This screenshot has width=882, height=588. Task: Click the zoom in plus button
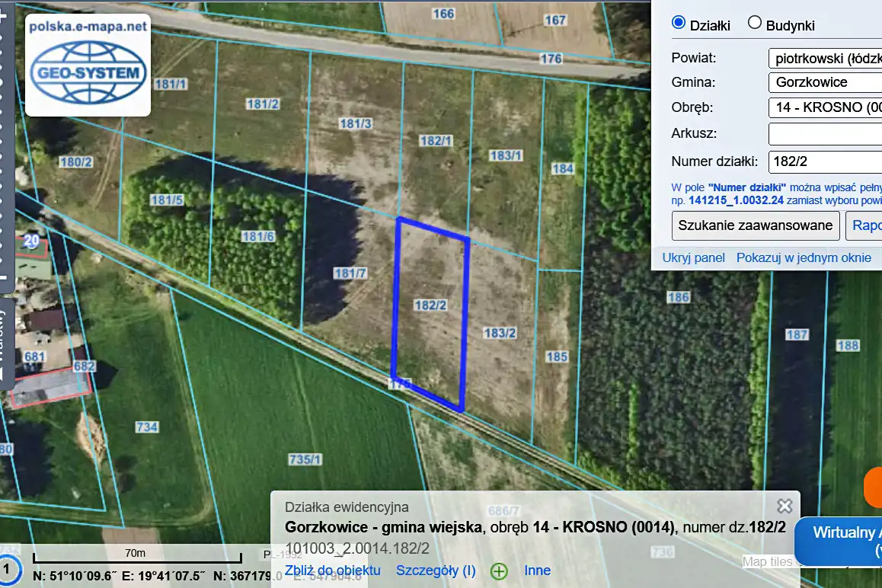(x=3, y=16)
